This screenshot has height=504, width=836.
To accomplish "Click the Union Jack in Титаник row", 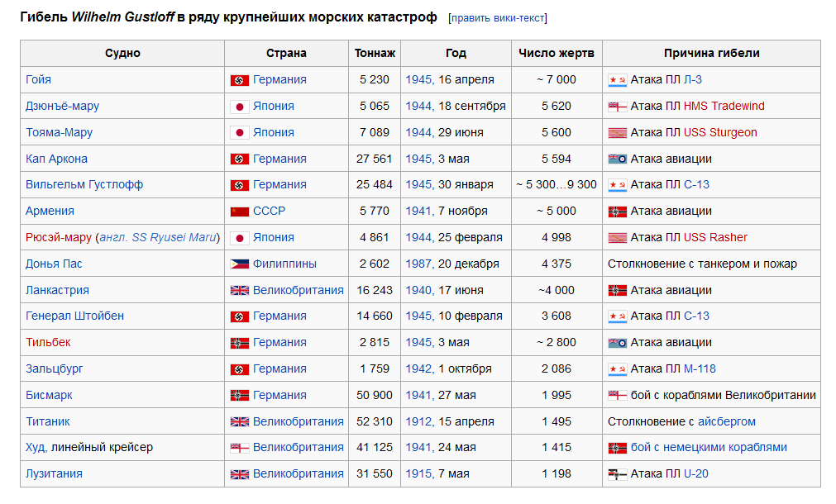I will (x=240, y=422).
